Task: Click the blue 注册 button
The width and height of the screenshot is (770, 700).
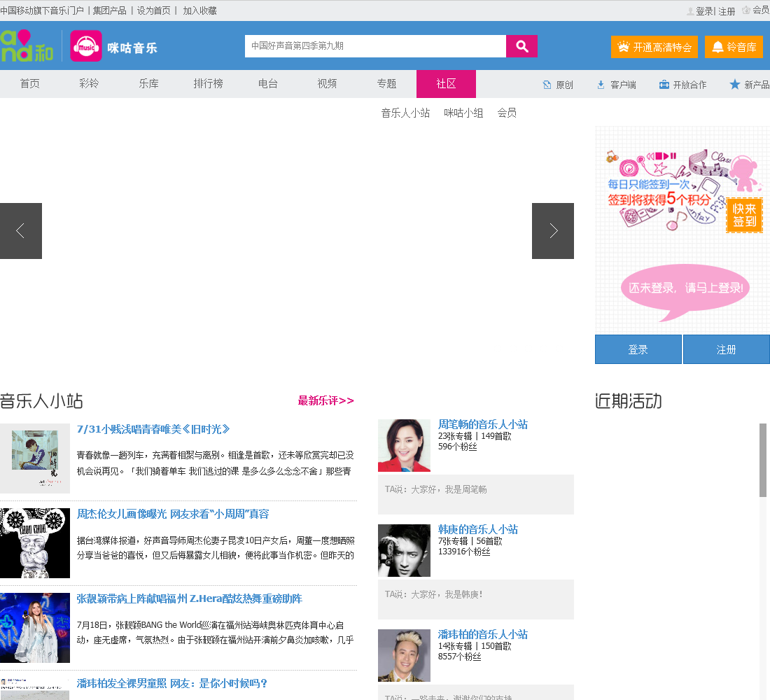Action: (x=727, y=349)
